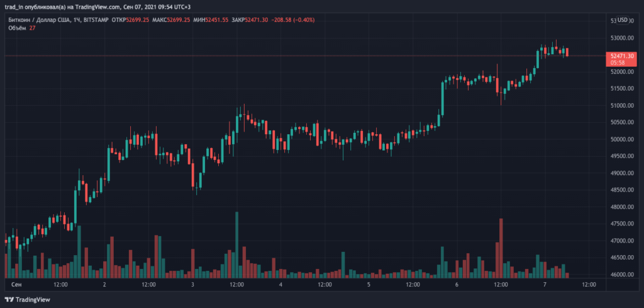Select the Сен month label on time axis
Image resolution: width=644 pixels, height=308 pixels.
tap(18, 285)
